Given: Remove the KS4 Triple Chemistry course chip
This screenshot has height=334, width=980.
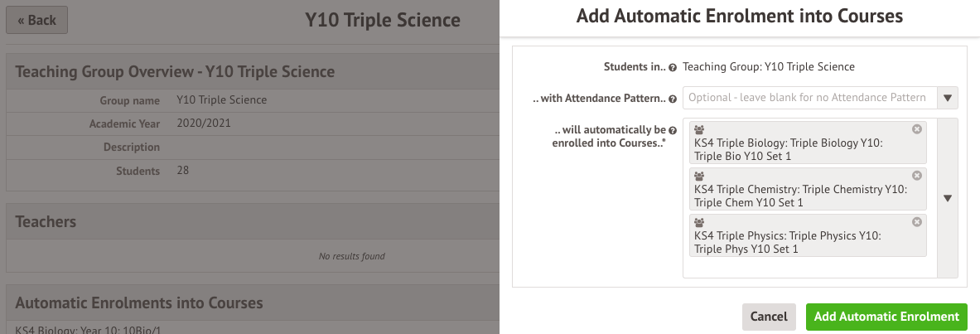Looking at the screenshot, I should pyautogui.click(x=916, y=176).
